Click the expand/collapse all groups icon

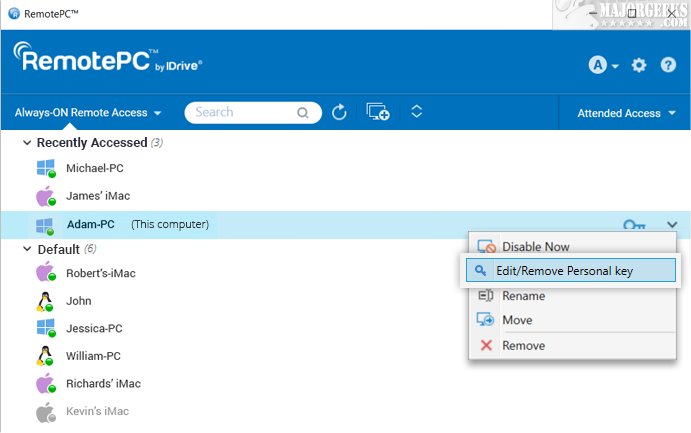[416, 111]
